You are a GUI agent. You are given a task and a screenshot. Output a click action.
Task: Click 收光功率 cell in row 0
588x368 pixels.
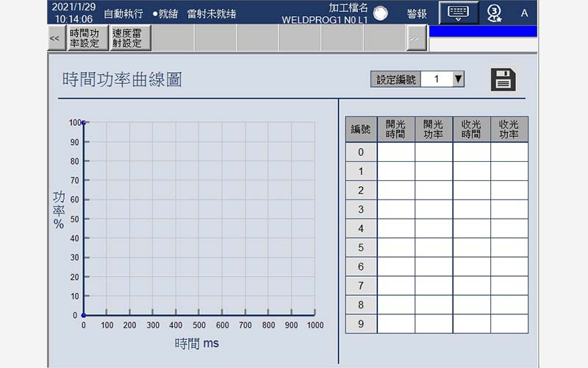(509, 152)
